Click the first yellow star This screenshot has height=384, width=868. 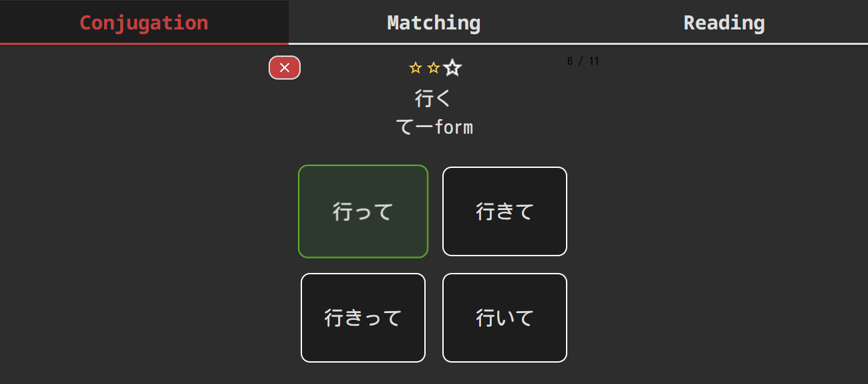[415, 68]
